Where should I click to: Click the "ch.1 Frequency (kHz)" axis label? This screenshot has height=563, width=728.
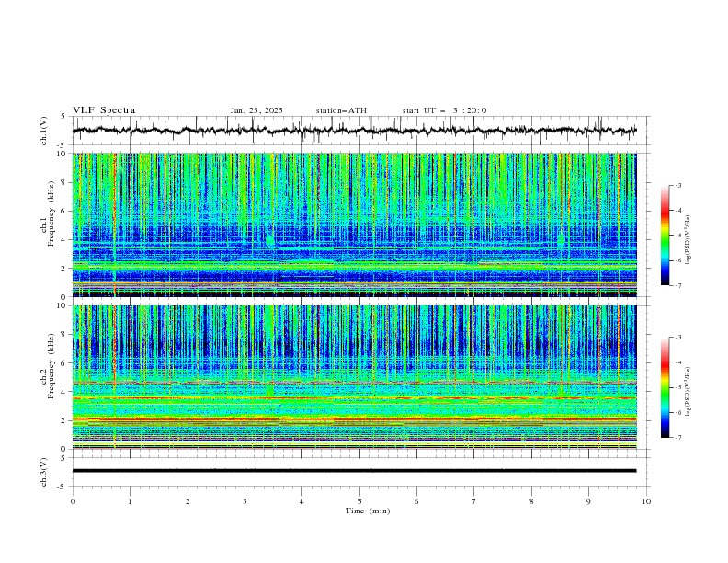coord(48,214)
